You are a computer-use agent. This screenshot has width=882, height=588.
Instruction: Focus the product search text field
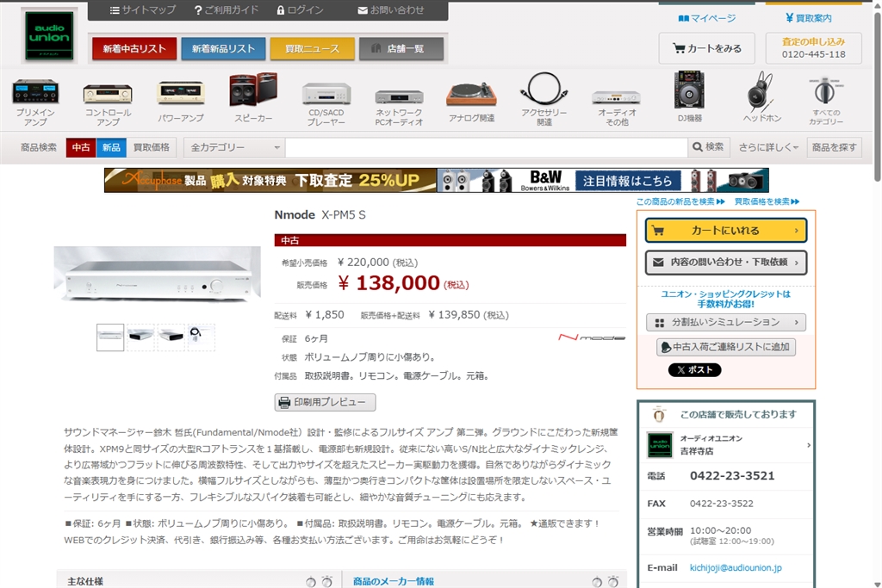(x=487, y=147)
